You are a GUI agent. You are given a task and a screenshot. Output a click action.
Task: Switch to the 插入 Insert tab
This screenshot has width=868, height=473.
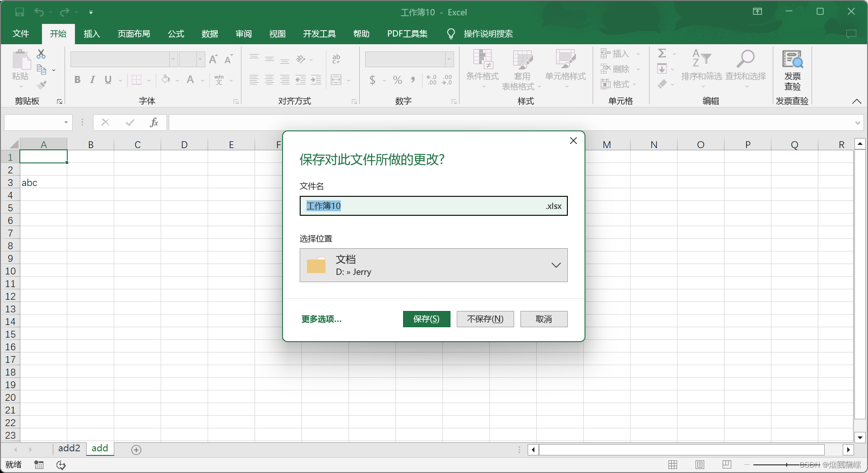(x=92, y=34)
